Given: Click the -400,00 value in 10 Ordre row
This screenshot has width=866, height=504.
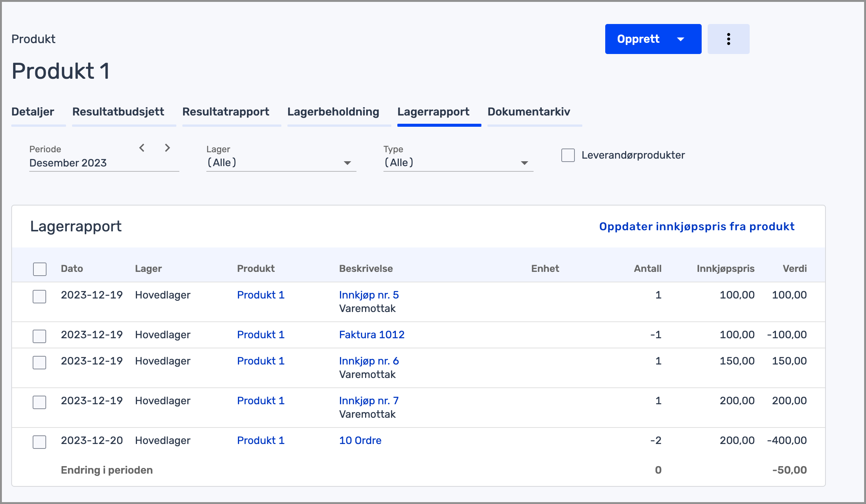Looking at the screenshot, I should coord(787,441).
